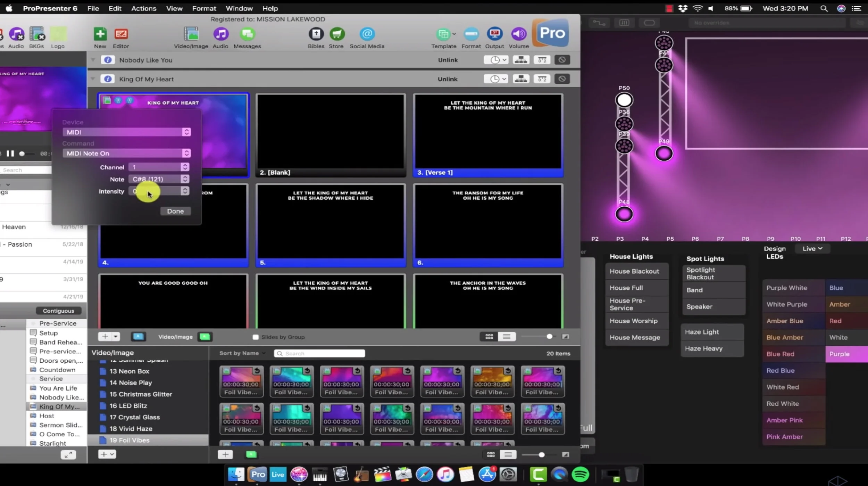This screenshot has height=486, width=868.
Task: Open the Command MIDI Note On dropdown
Action: 127,153
